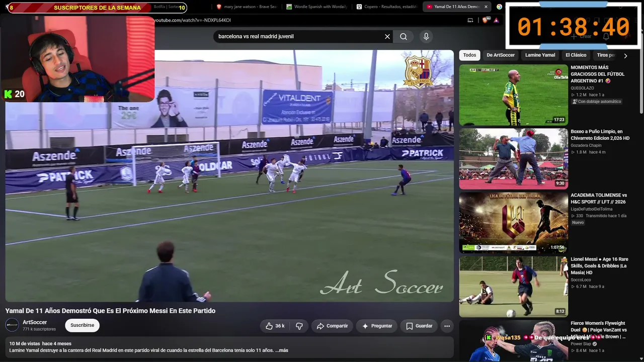Click the Nuevo badge on Academia Tolimense
Screen dimensions: 644x362
click(x=578, y=223)
